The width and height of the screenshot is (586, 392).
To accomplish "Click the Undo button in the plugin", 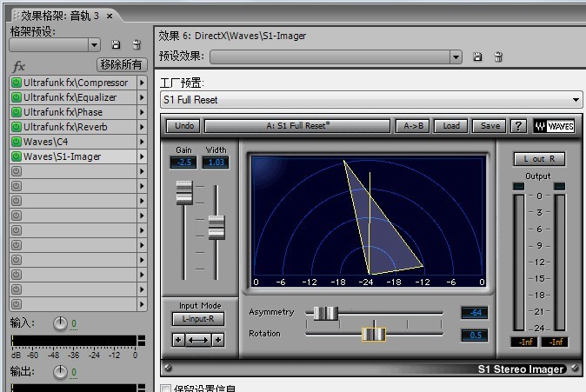I will point(183,126).
